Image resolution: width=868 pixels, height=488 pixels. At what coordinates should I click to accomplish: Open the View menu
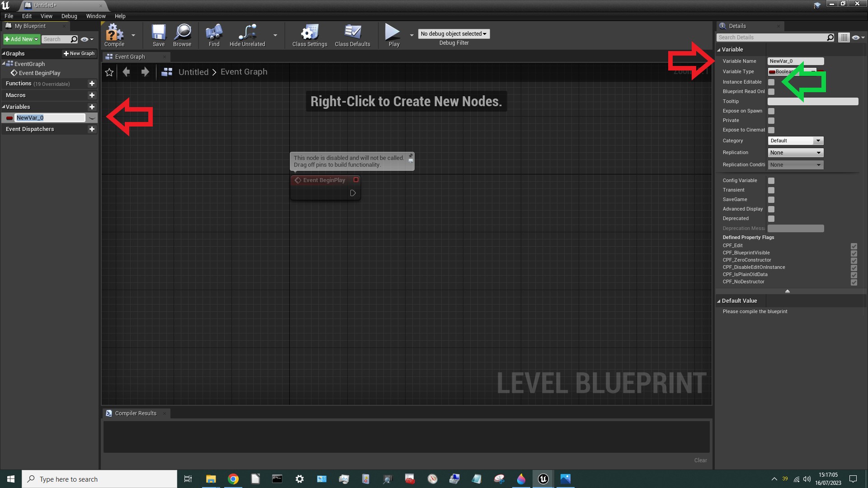click(46, 16)
